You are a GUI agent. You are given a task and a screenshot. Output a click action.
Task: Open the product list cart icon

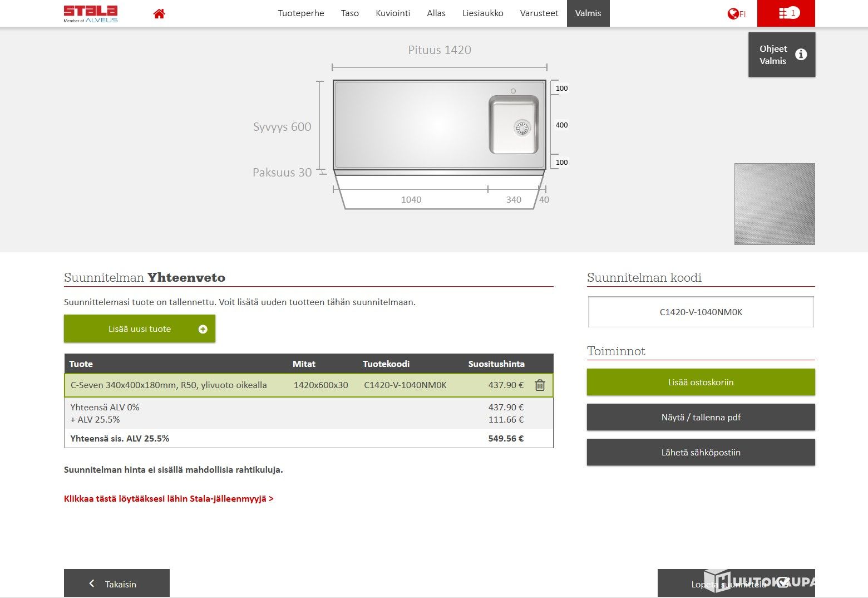click(x=786, y=13)
